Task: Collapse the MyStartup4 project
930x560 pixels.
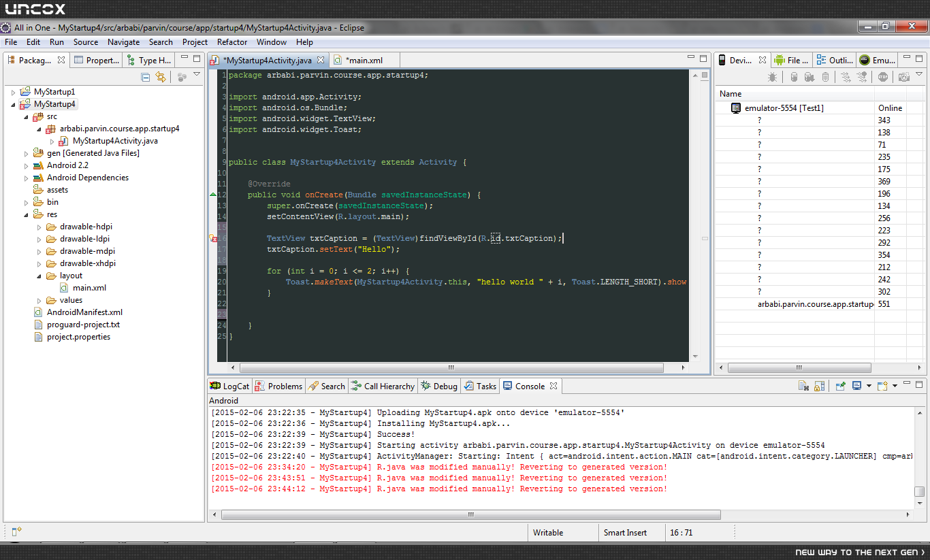Action: coord(13,104)
